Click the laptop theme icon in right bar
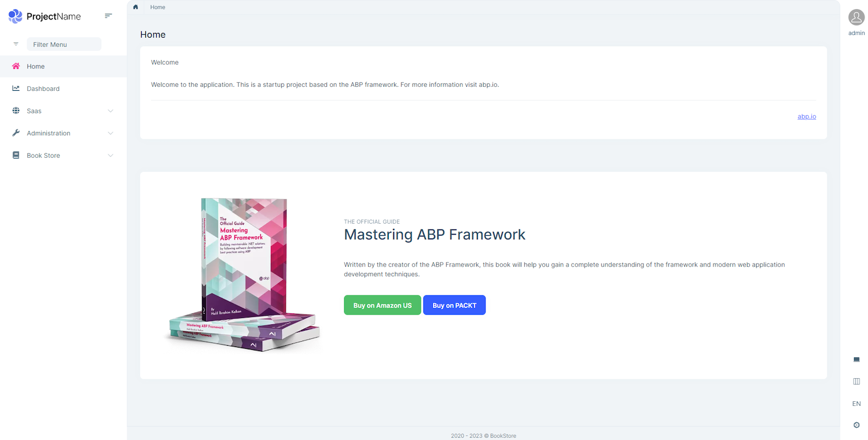This screenshot has height=440, width=868. [x=856, y=359]
